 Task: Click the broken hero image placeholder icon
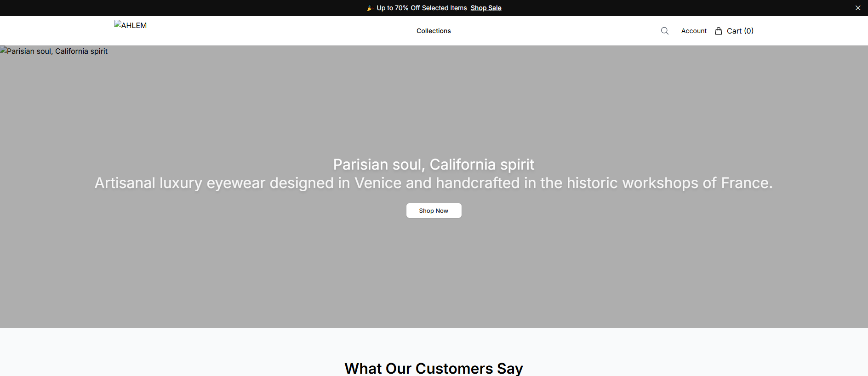pyautogui.click(x=3, y=50)
